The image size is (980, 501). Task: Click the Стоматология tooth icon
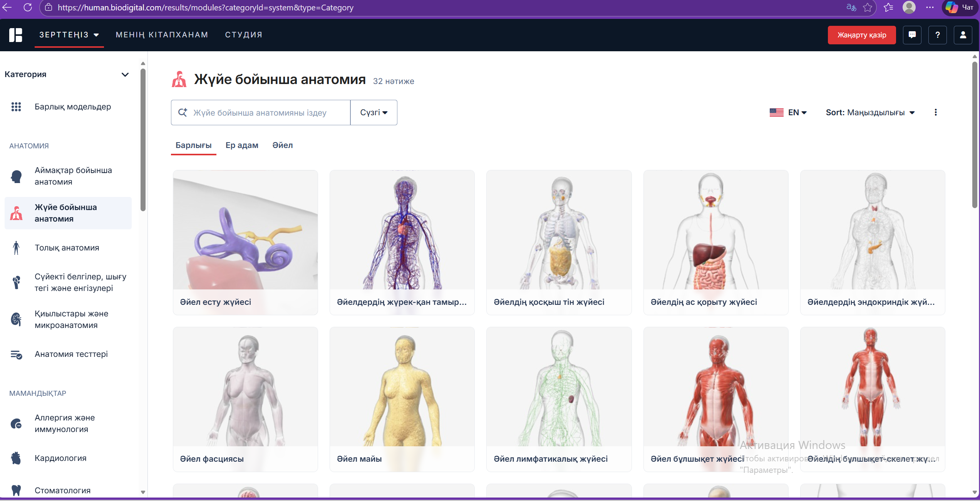pos(16,490)
